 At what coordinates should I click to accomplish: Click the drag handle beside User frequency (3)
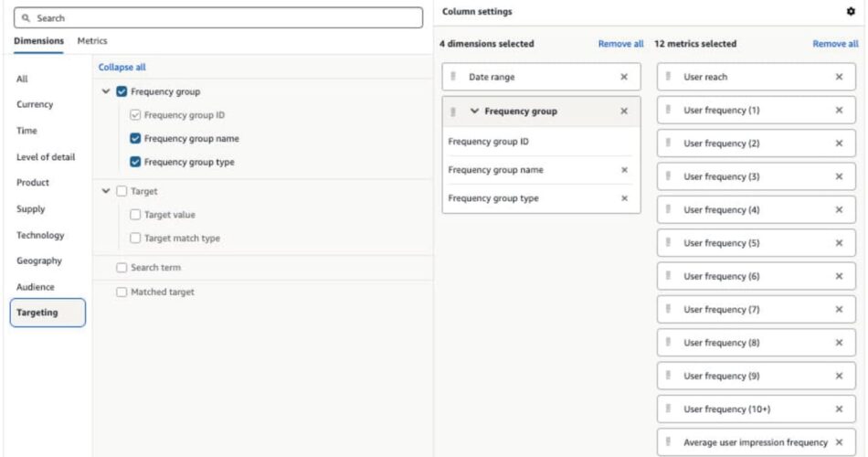669,176
